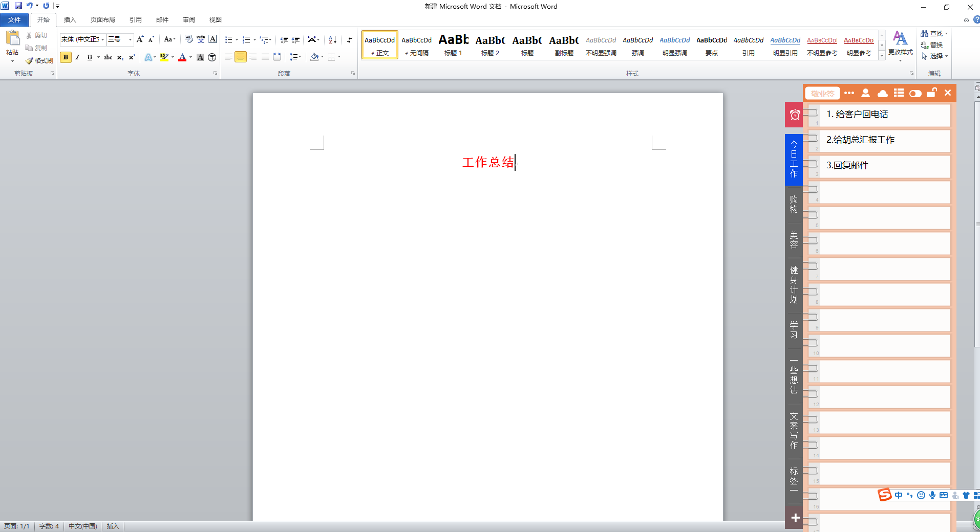Click the Character Border icon
The height and width of the screenshot is (532, 980).
click(x=213, y=39)
